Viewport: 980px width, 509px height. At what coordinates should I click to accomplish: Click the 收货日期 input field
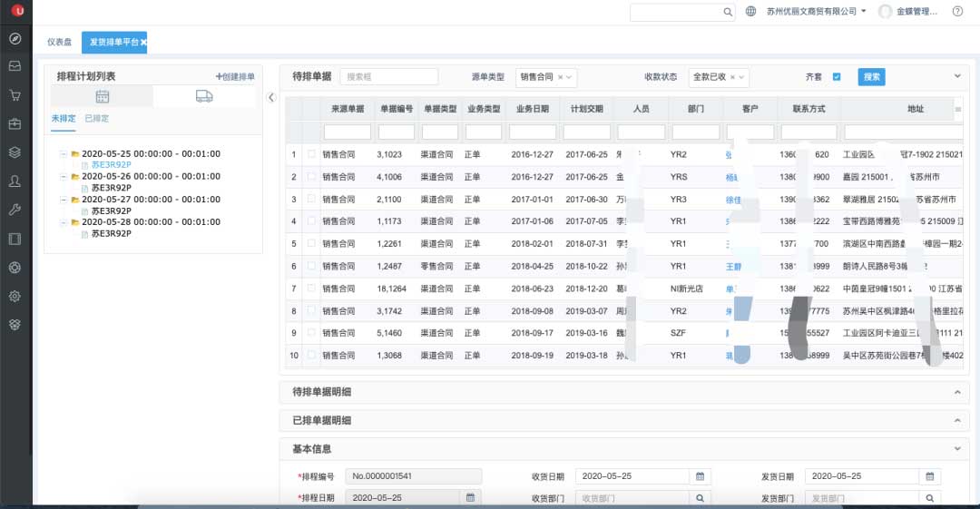click(632, 476)
